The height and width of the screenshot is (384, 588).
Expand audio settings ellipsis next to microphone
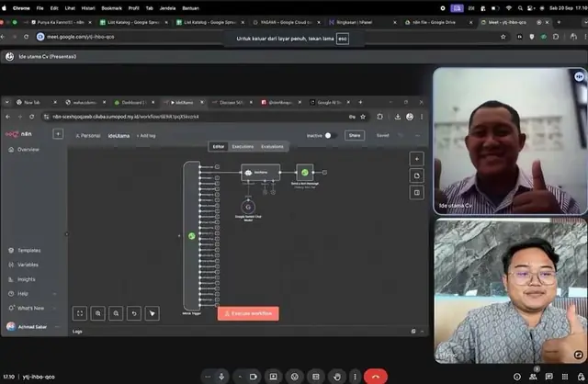(208, 377)
